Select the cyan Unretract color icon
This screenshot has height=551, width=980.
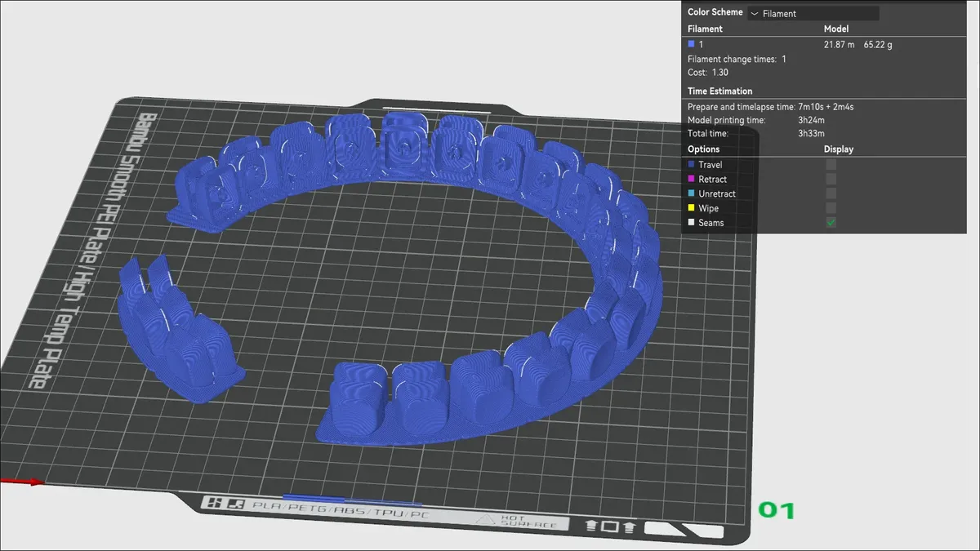(x=692, y=194)
